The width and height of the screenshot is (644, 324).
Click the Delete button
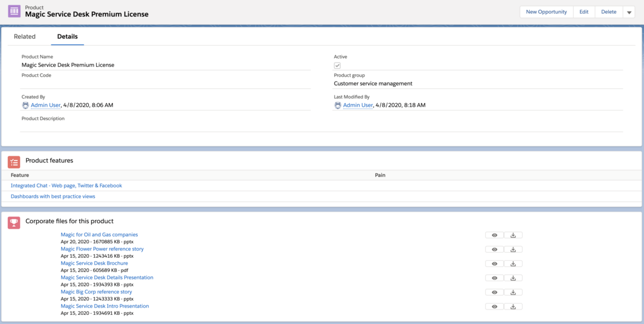click(608, 12)
